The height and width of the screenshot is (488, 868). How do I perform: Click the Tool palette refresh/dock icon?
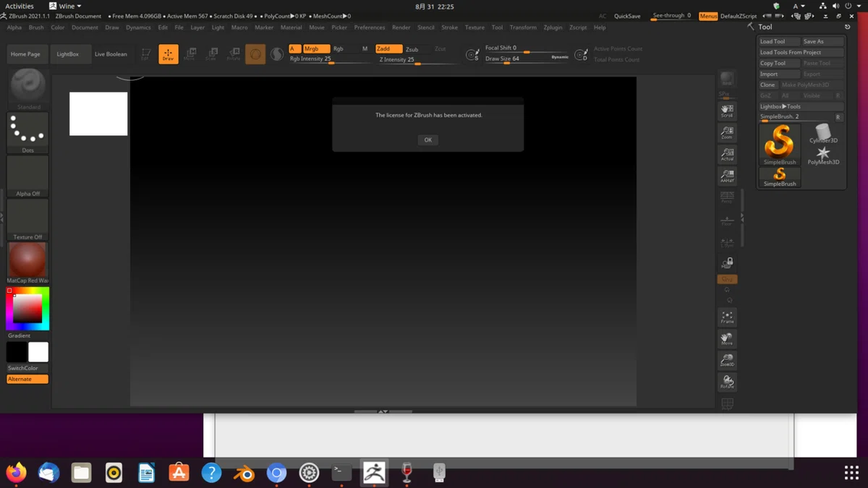coord(847,27)
